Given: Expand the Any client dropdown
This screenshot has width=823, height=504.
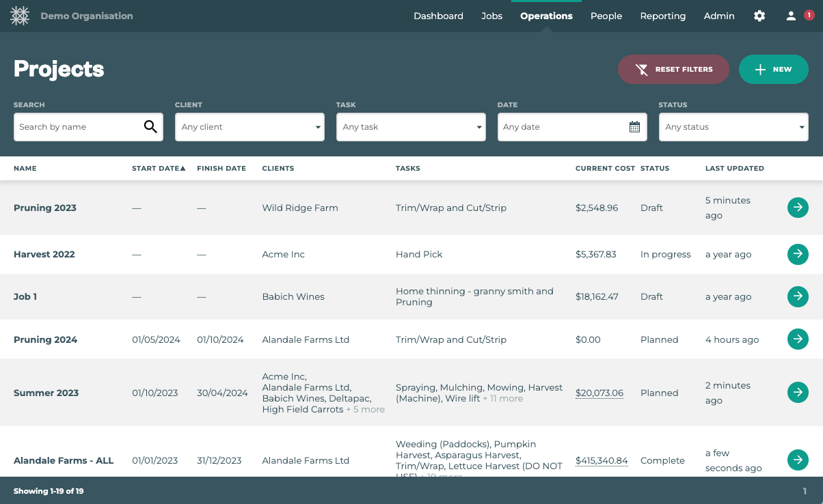Looking at the screenshot, I should coord(249,127).
